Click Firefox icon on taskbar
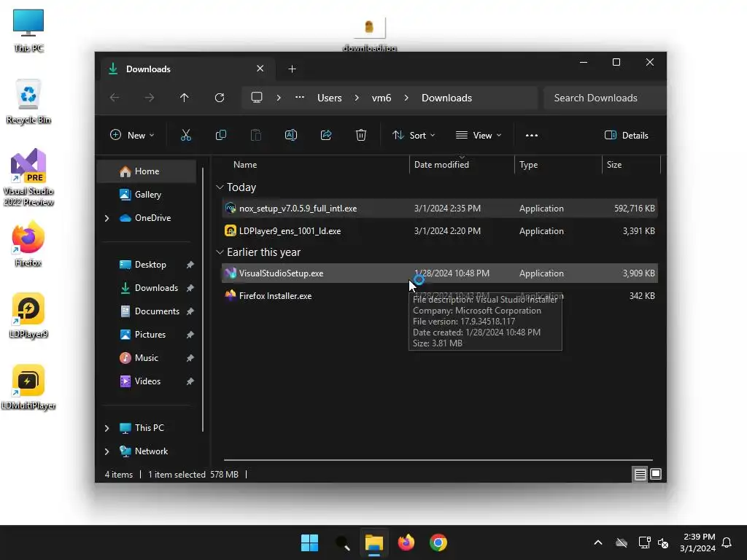The width and height of the screenshot is (747, 560). (x=406, y=542)
